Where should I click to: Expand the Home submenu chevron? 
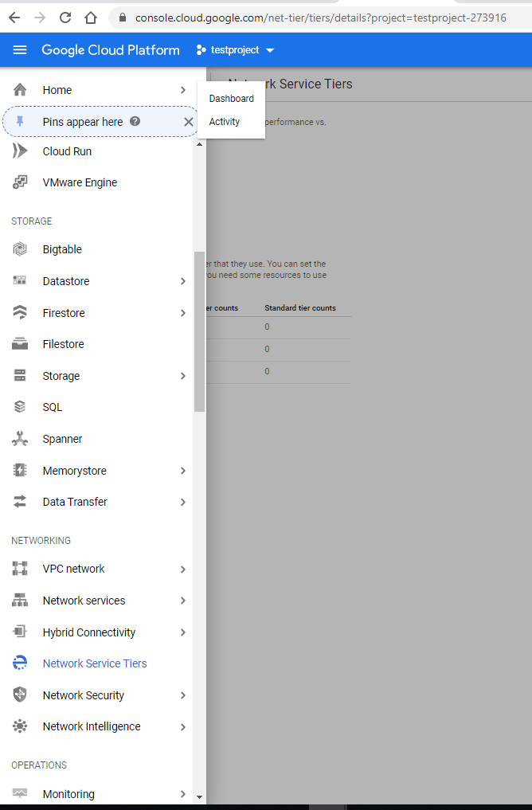click(183, 90)
